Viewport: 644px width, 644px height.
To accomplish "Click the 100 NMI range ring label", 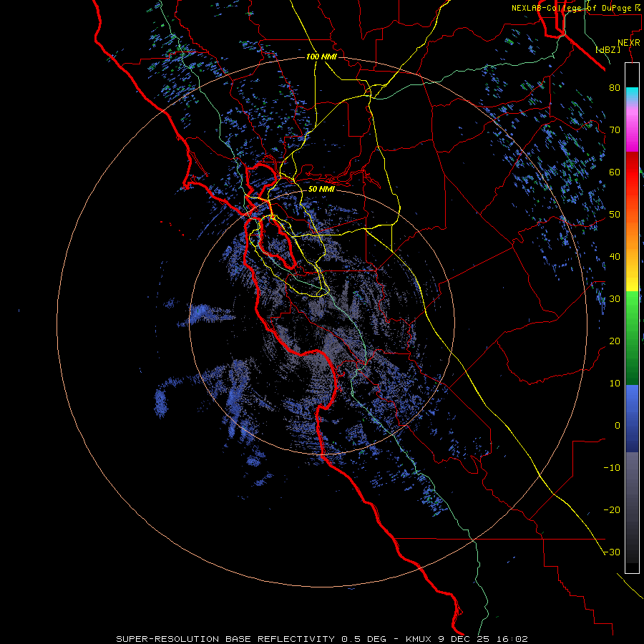I will tap(321, 57).
